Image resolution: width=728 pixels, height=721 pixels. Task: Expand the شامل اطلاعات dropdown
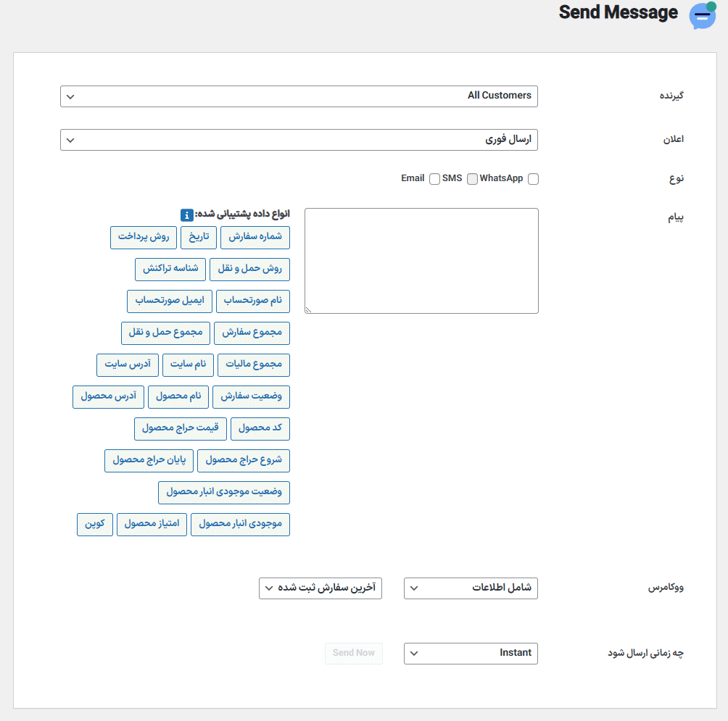click(471, 588)
